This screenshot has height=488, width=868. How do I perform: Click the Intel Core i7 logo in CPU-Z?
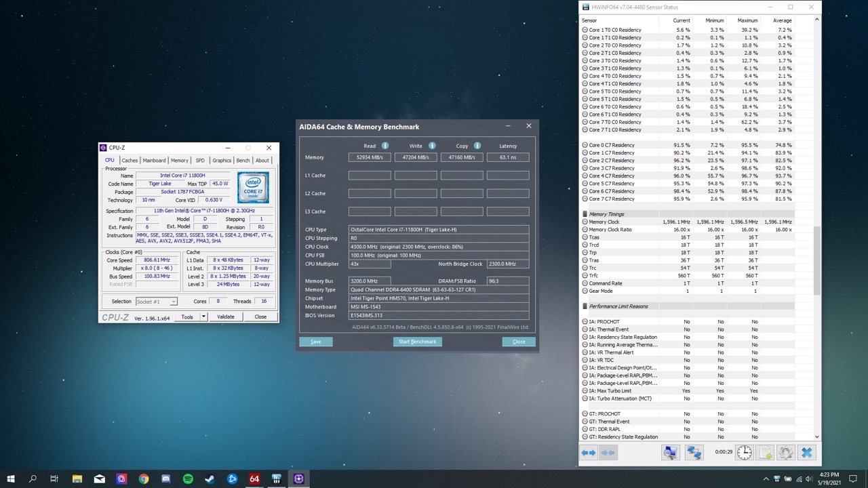253,187
